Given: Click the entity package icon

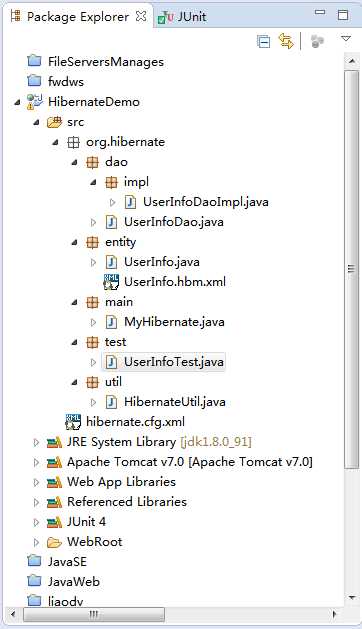Looking at the screenshot, I should pos(92,242).
